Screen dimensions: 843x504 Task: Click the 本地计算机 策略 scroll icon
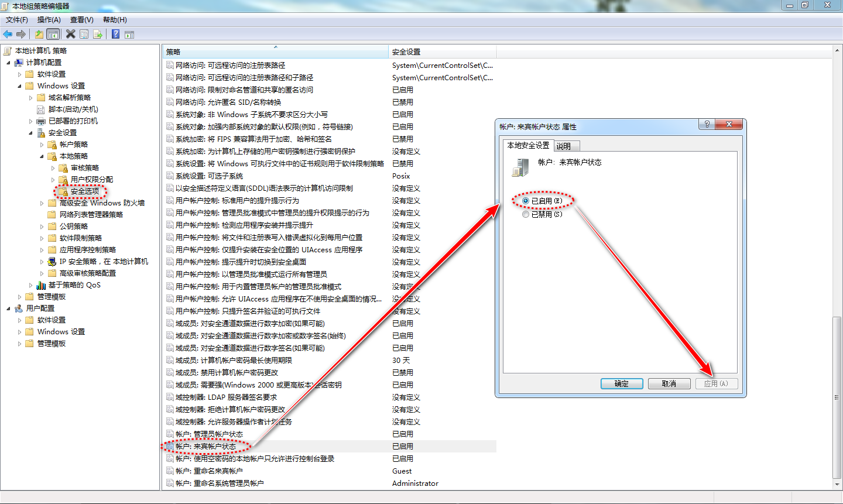[x=8, y=51]
